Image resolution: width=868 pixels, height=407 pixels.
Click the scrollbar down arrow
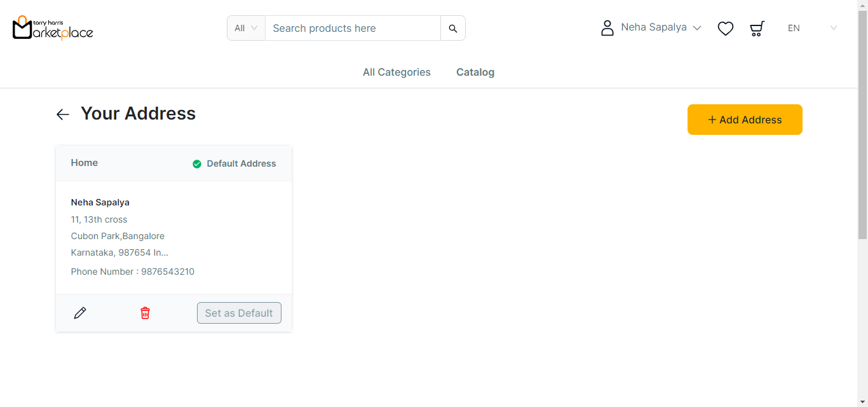coord(862,402)
